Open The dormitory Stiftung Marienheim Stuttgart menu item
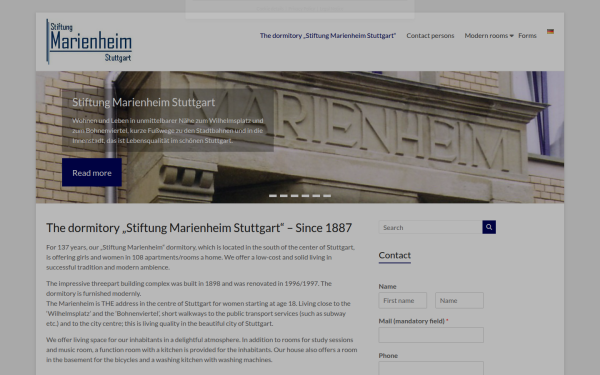Viewport: 600px width, 375px height. (328, 36)
